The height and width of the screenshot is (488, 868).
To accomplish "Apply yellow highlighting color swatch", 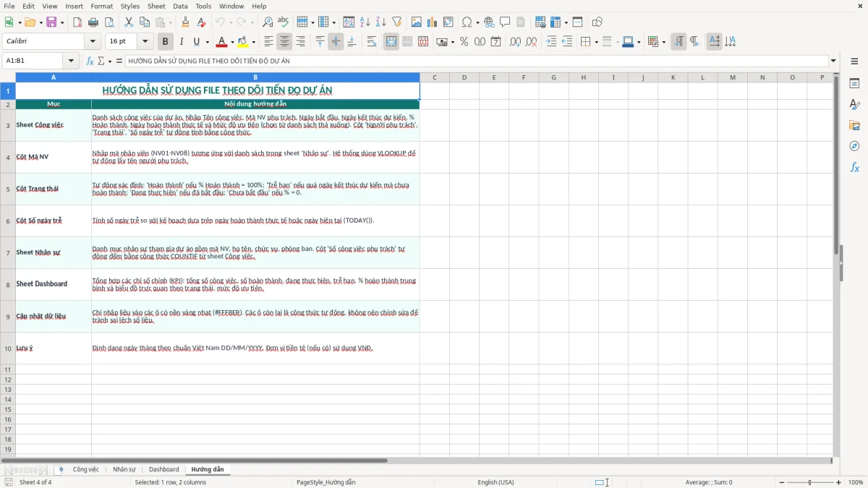I will coord(242,42).
